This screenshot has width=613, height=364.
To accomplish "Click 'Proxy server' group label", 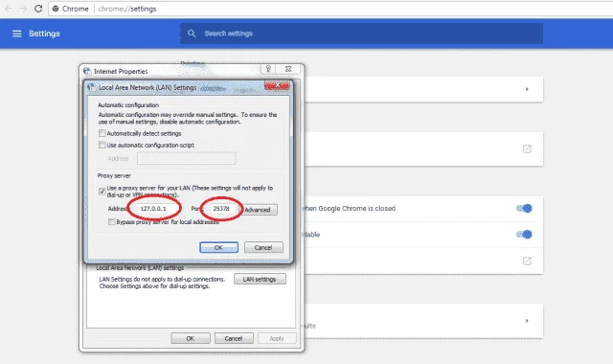I will coord(114,176).
